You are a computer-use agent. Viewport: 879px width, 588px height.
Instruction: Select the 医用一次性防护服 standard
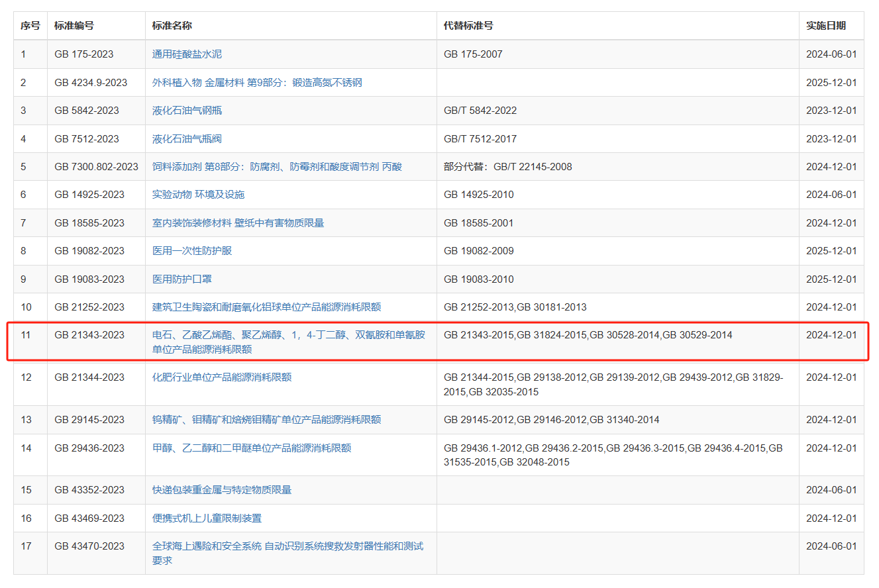pos(192,251)
